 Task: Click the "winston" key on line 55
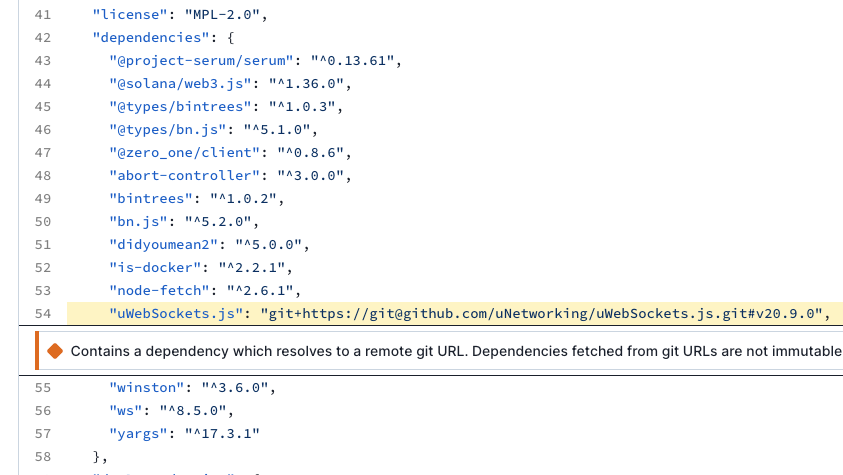(147, 388)
